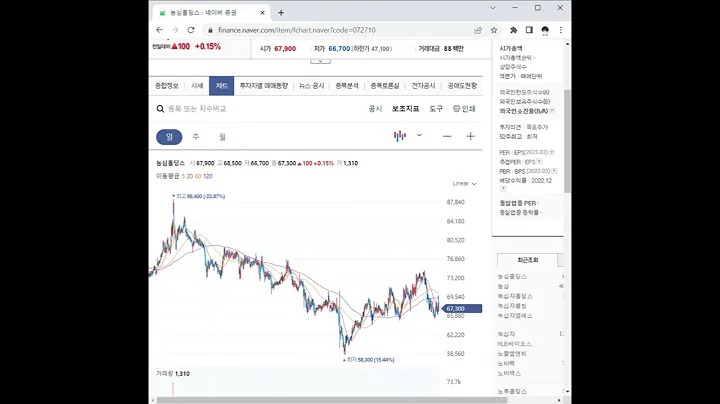Open the 투자자별 매매동향 tab

(x=264, y=86)
